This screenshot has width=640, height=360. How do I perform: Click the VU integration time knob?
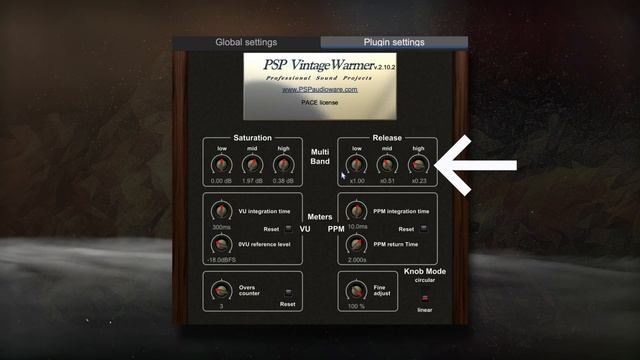click(x=222, y=211)
